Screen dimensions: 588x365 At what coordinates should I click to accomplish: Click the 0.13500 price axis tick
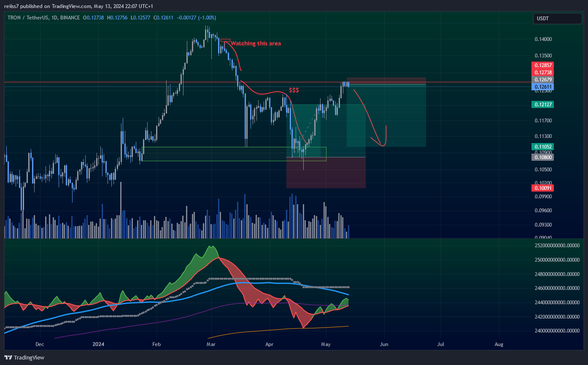543,55
